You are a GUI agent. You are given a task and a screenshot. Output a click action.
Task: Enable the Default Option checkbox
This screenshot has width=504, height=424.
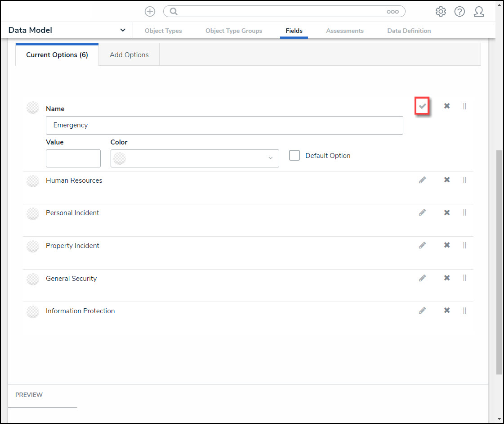tap(294, 155)
